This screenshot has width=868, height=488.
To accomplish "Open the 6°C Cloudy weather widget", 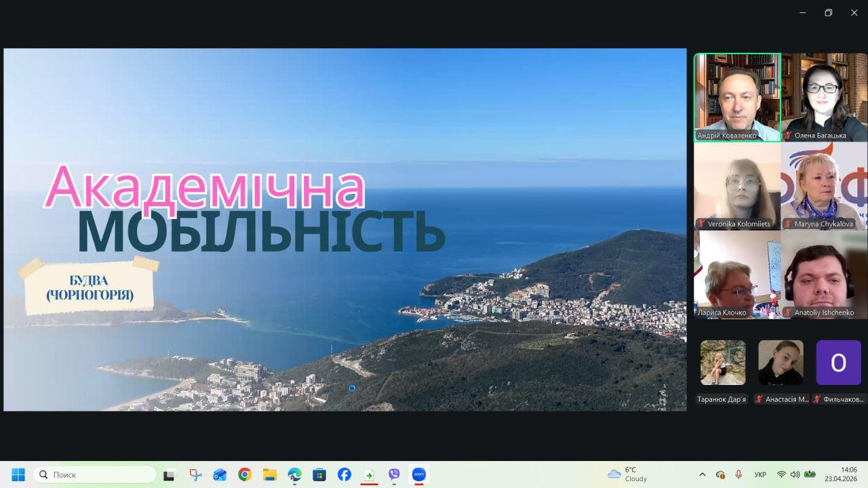I will 628,474.
